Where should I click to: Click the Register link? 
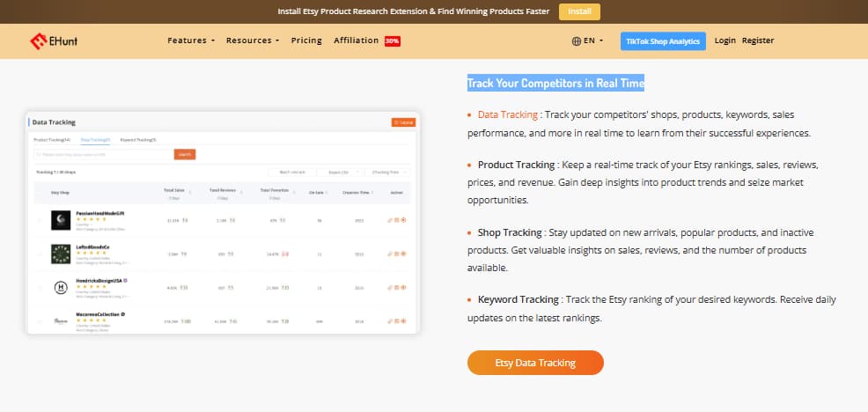(x=758, y=40)
